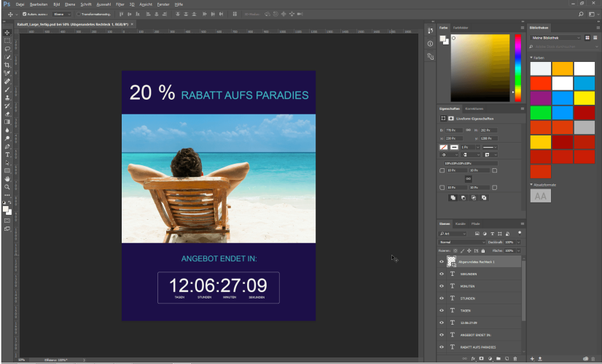Pick orange swatch in library Farben
This screenshot has width=602, height=364.
point(563,68)
